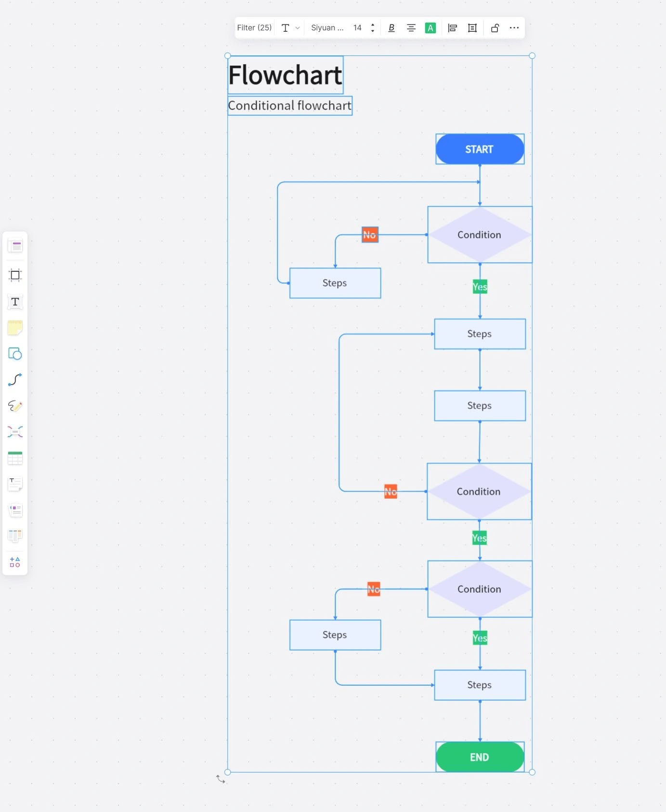Lock the selected elements
This screenshot has width=666, height=812.
495,28
